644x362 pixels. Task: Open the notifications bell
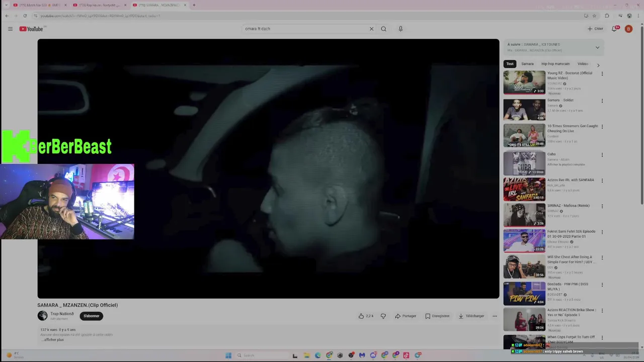[614, 29]
